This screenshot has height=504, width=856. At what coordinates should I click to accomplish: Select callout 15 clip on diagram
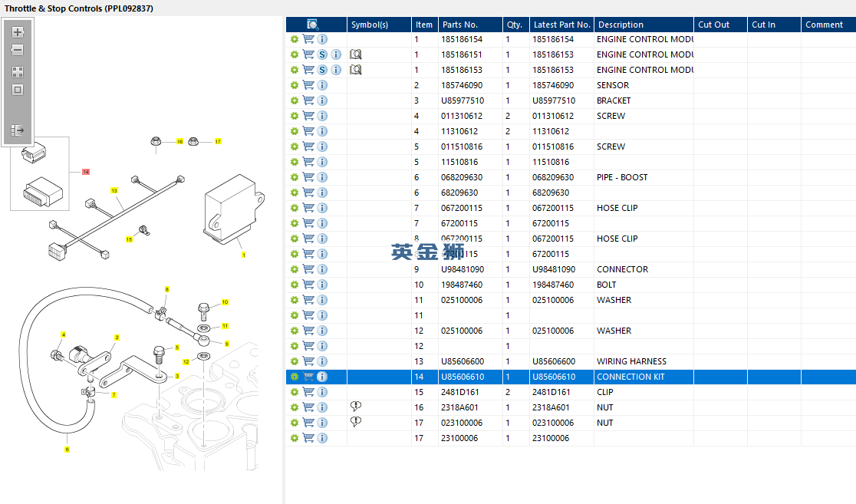tap(130, 239)
